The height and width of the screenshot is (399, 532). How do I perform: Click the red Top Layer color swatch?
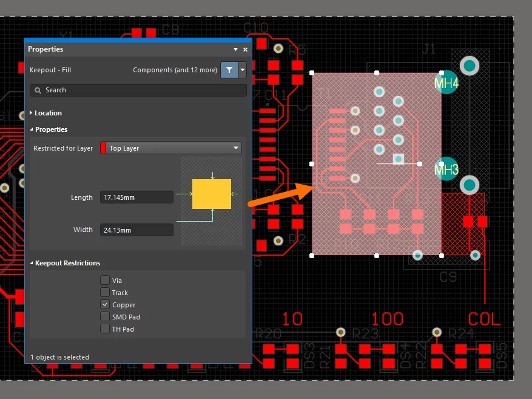103,148
